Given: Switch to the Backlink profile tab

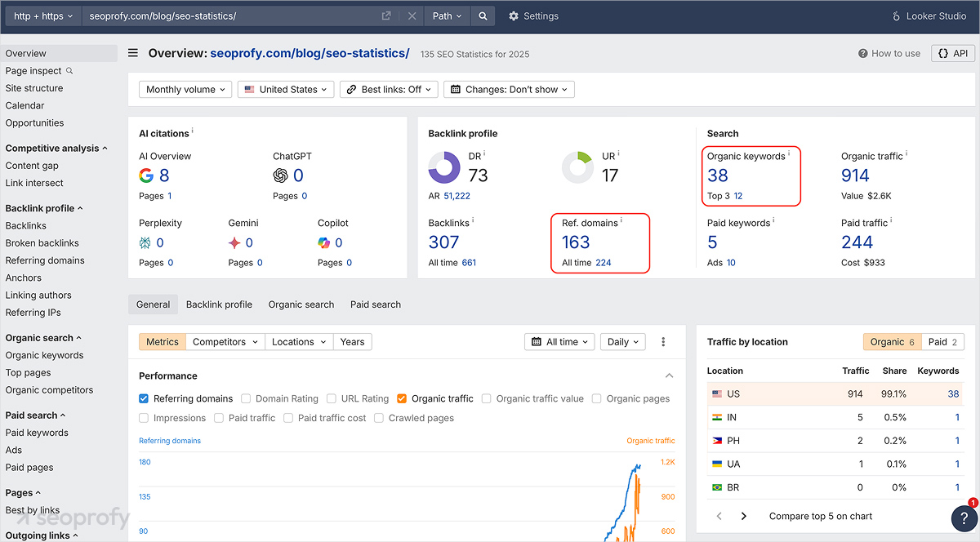Looking at the screenshot, I should point(219,304).
